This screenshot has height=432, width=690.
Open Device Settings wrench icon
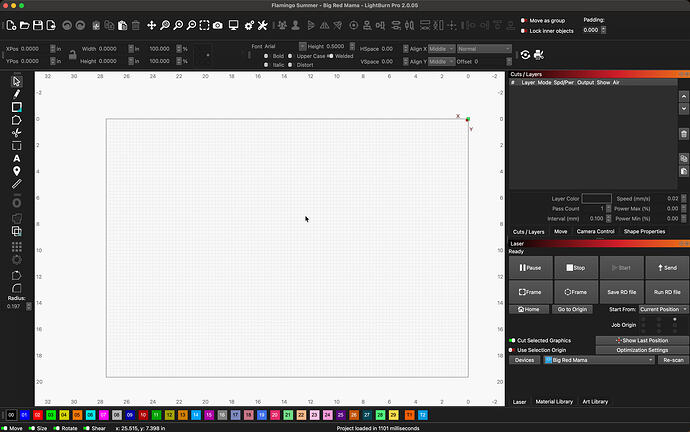pyautogui.click(x=262, y=26)
